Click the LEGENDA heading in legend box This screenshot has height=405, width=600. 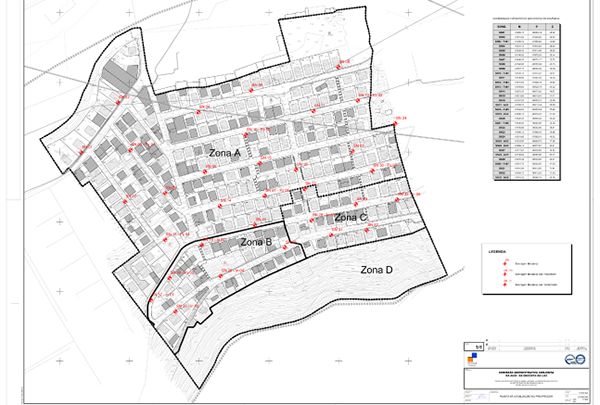click(497, 253)
